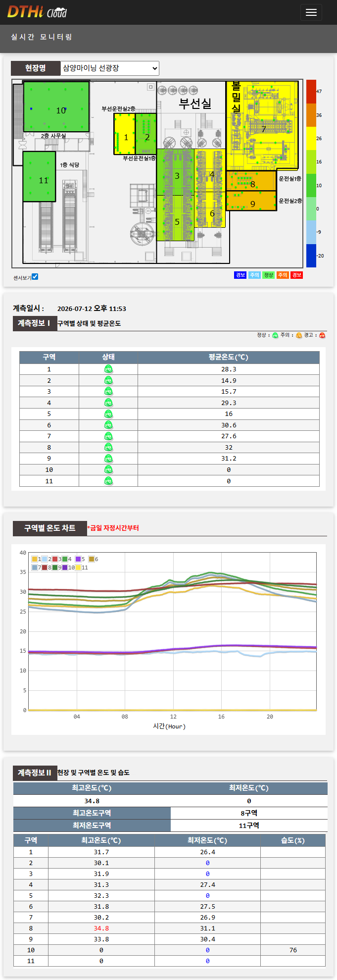Click the DTHi Cloud logo
This screenshot has width=337, height=980.
(37, 12)
